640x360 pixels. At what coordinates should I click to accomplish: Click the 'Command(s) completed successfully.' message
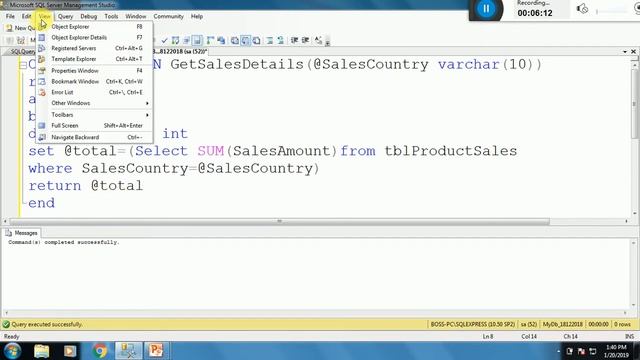coord(64,242)
